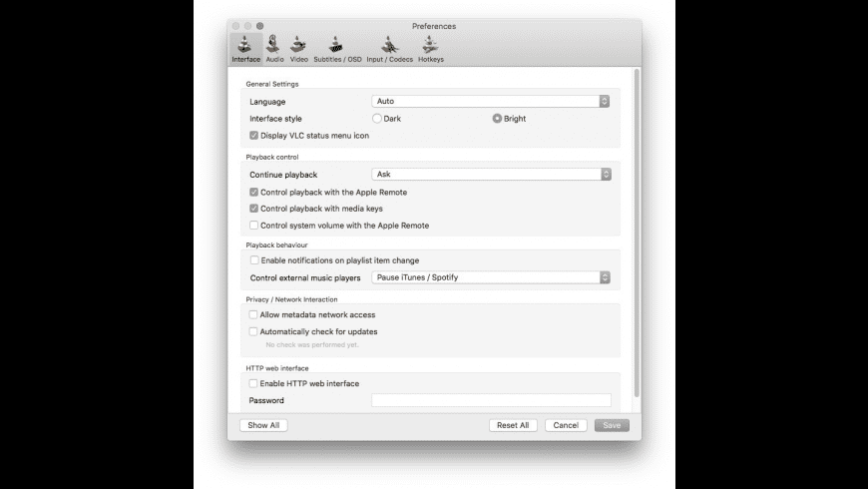Open the Input / Codecs cone icon
The width and height of the screenshot is (868, 489).
390,44
